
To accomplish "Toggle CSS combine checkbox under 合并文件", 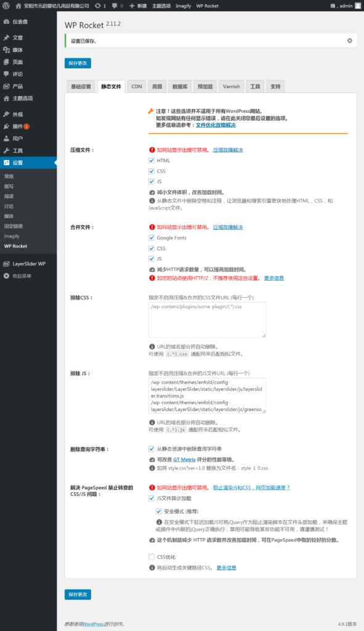I will click(152, 248).
